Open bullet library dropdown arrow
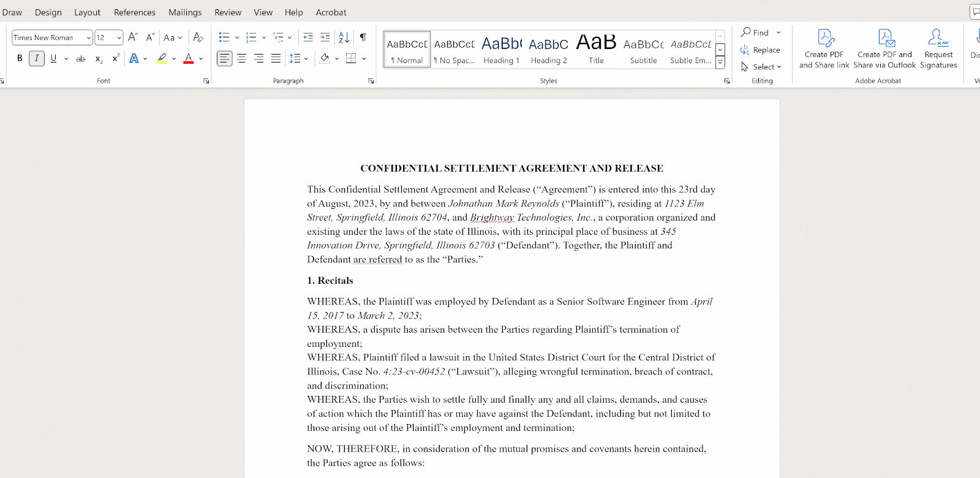 (x=237, y=37)
